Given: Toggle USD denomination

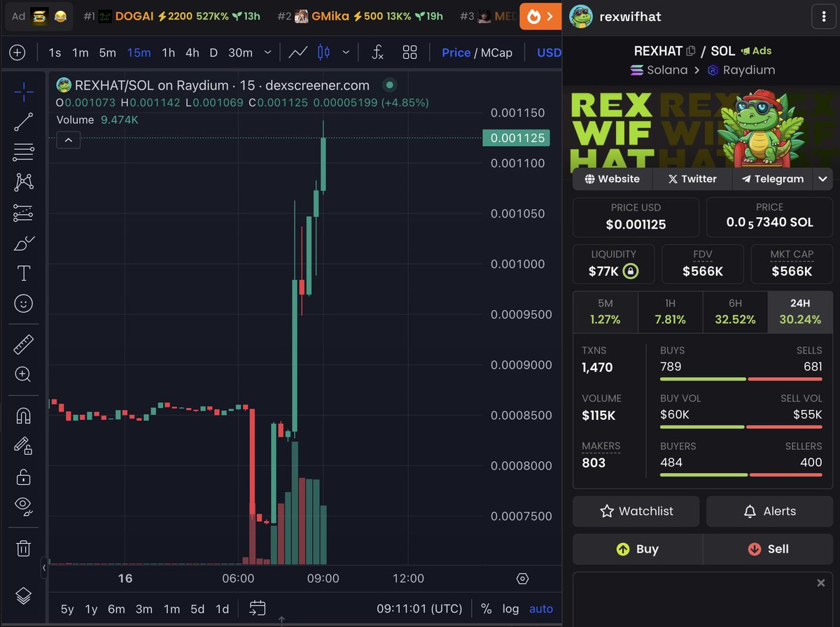Looking at the screenshot, I should [549, 52].
